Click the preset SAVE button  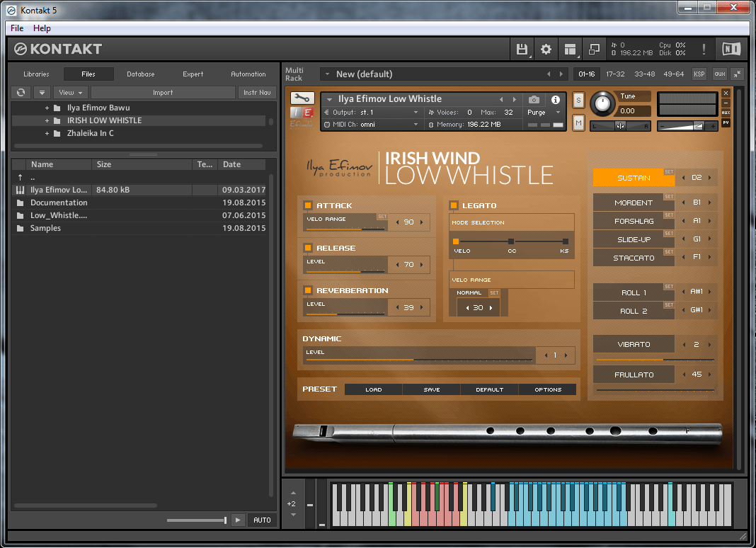click(432, 389)
